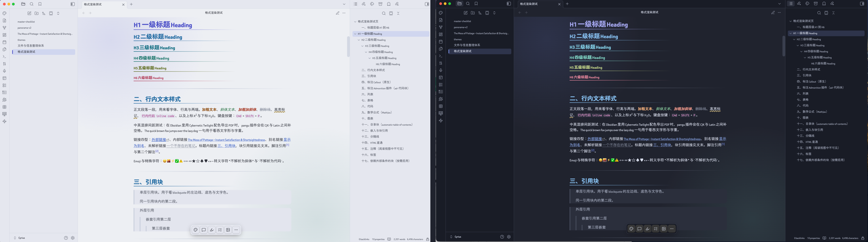The image size is (868, 242).
Task: Click the checklist icon in dark window floating toolbar
Action: click(x=656, y=229)
